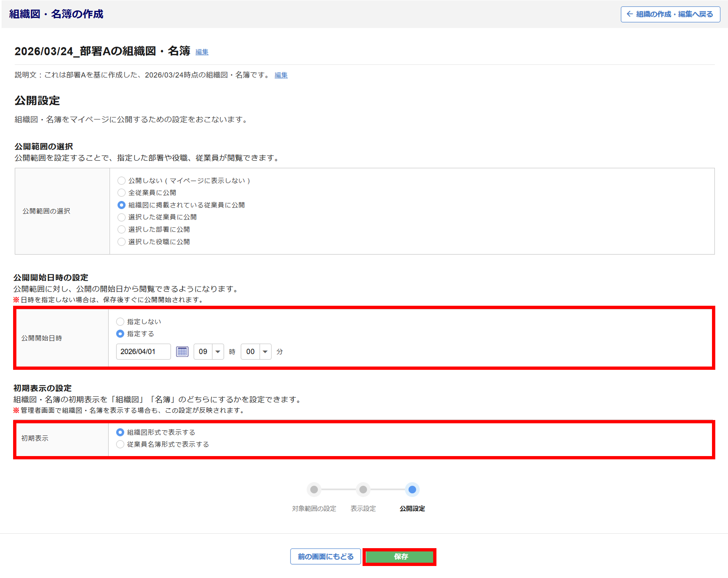Viewport: 728px width, 578px height.
Task: Click 前の画面にもどる button
Action: (x=325, y=557)
